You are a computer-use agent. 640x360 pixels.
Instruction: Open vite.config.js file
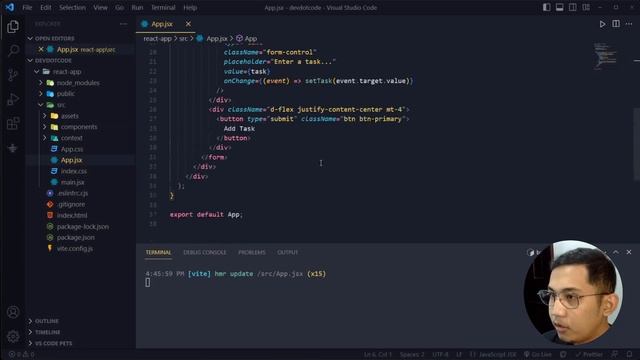point(75,248)
